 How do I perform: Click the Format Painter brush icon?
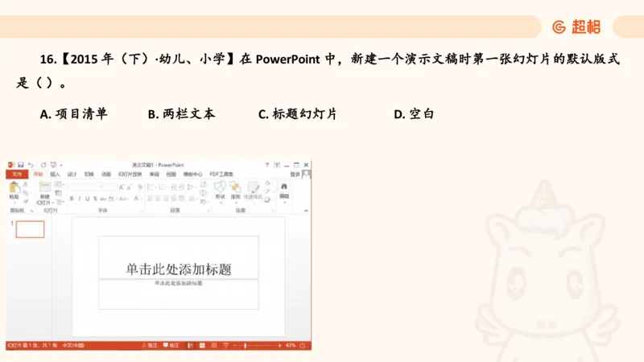click(x=26, y=202)
